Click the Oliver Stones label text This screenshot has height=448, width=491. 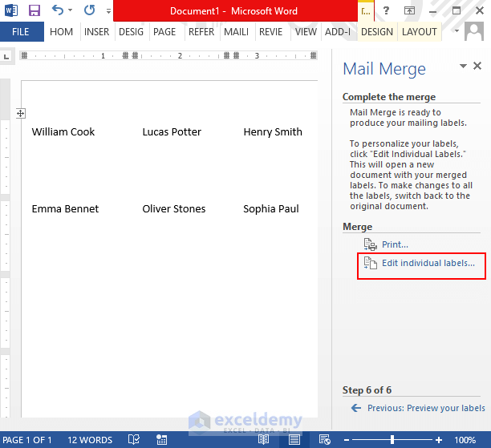click(x=174, y=208)
